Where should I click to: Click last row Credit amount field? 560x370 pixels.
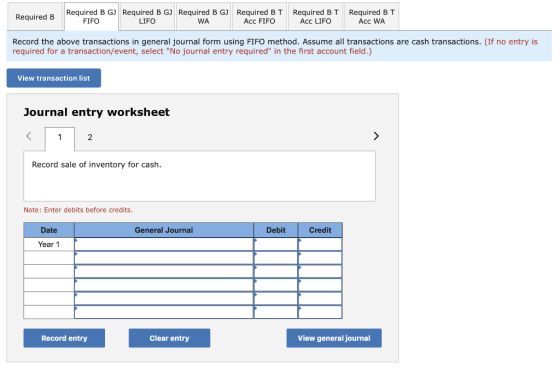320,312
